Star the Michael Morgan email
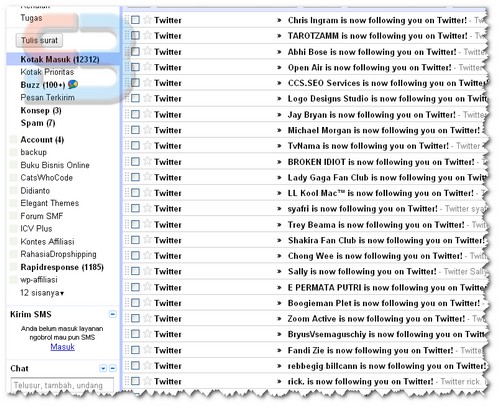 147,130
